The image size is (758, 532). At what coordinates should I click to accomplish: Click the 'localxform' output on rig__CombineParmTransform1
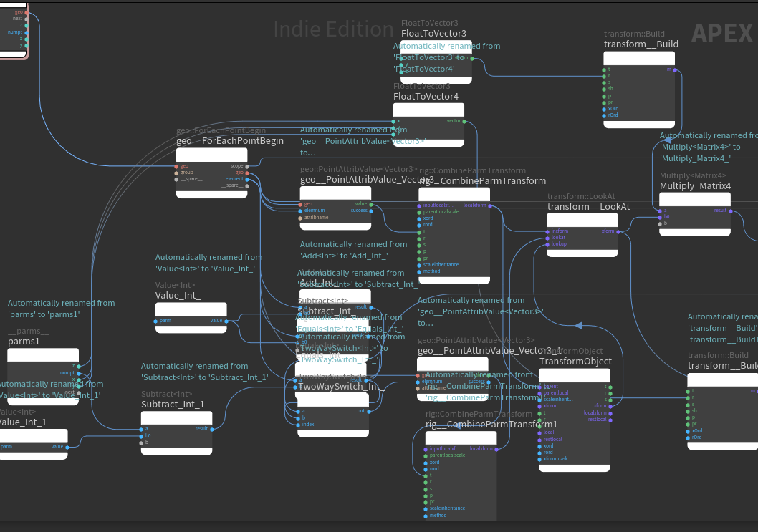(x=496, y=449)
